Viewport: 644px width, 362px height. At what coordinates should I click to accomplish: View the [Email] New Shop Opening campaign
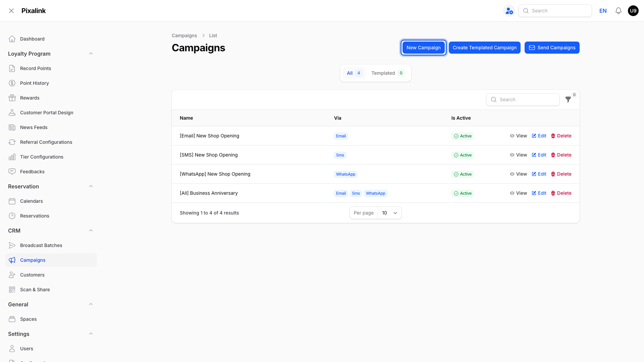click(519, 136)
